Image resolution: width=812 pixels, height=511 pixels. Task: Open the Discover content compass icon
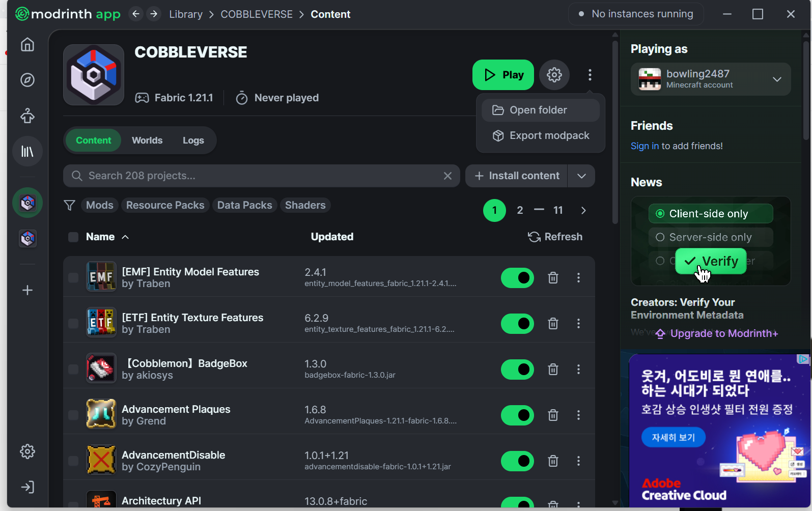click(27, 80)
